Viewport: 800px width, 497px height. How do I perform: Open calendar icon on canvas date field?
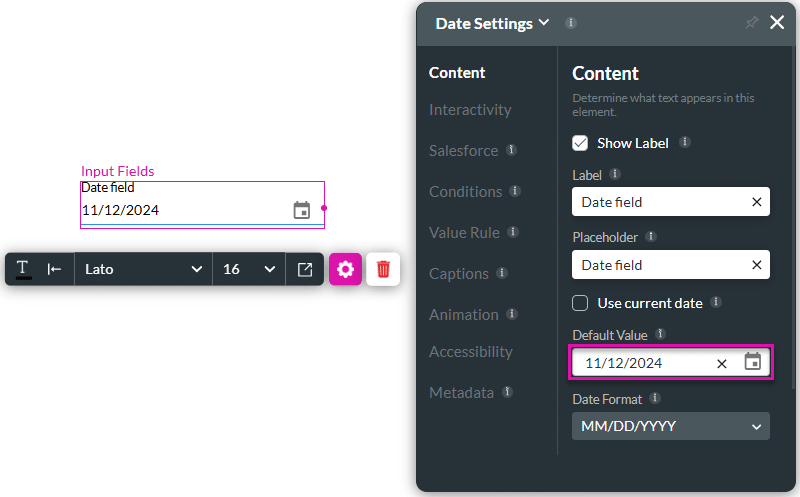pyautogui.click(x=301, y=210)
